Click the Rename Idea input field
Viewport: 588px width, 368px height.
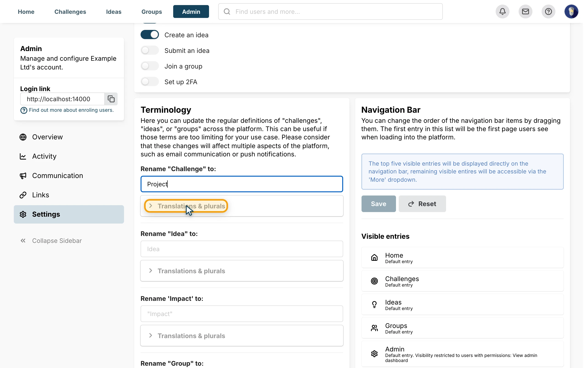click(242, 249)
